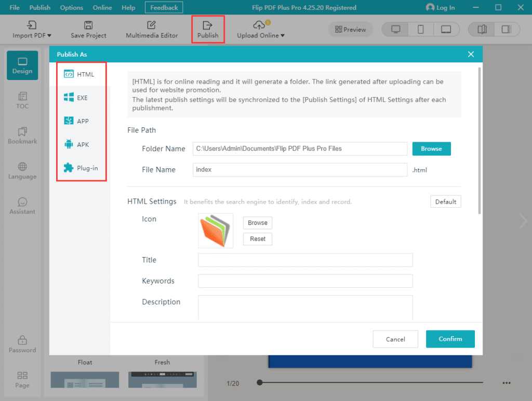
Task: Open the Bookmark panel
Action: [x=22, y=136]
